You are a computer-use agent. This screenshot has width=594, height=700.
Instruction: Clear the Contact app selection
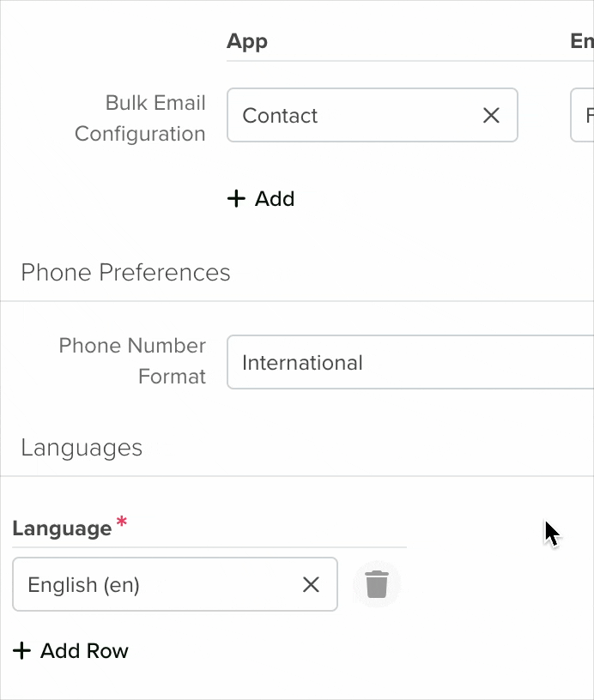491,116
